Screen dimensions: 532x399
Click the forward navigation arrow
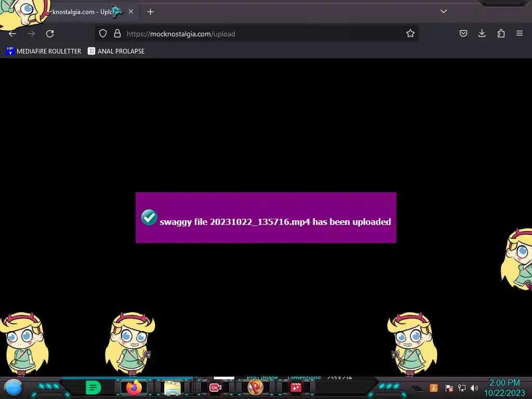pos(31,34)
